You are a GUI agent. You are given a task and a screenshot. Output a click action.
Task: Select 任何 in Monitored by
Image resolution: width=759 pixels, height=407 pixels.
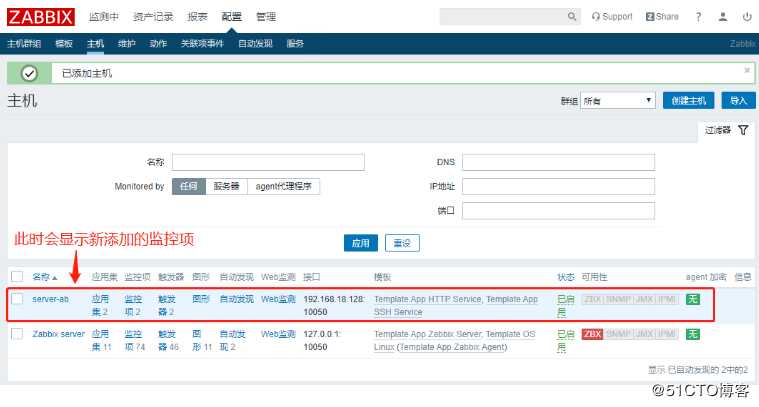(x=189, y=186)
